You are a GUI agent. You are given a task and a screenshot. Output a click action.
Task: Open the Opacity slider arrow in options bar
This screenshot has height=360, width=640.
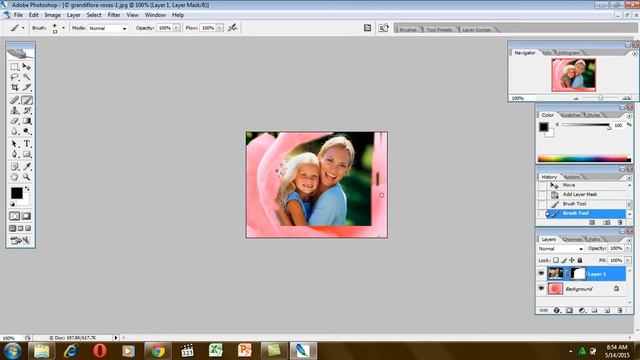(177, 28)
